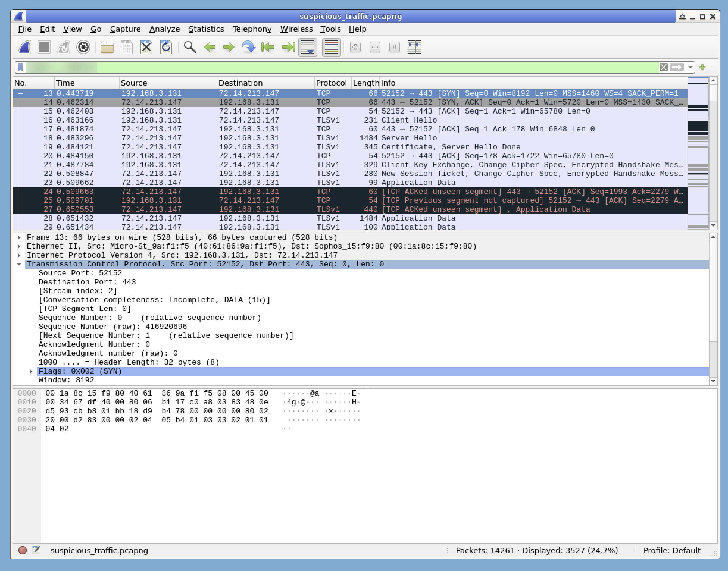This screenshot has width=728, height=571.
Task: Expand the Frame 13 tree node
Action: pos(19,237)
